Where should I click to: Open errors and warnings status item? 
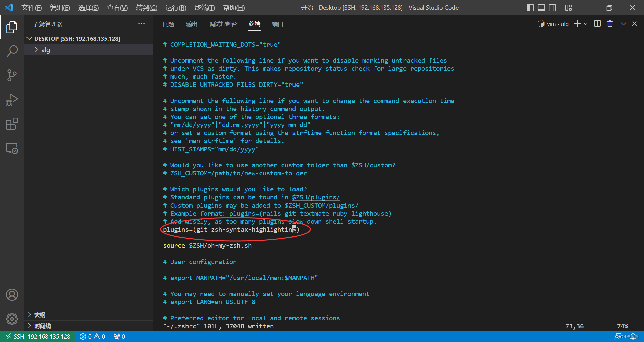[93, 336]
